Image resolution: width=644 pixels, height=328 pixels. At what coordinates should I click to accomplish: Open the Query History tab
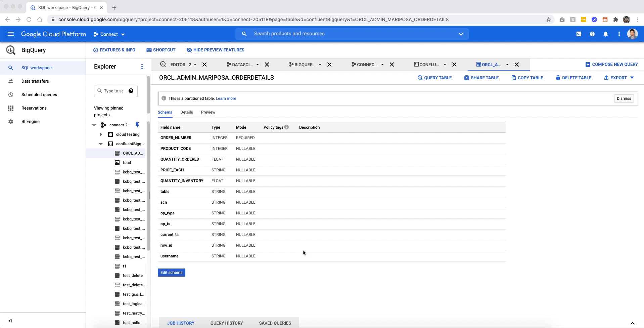point(226,323)
